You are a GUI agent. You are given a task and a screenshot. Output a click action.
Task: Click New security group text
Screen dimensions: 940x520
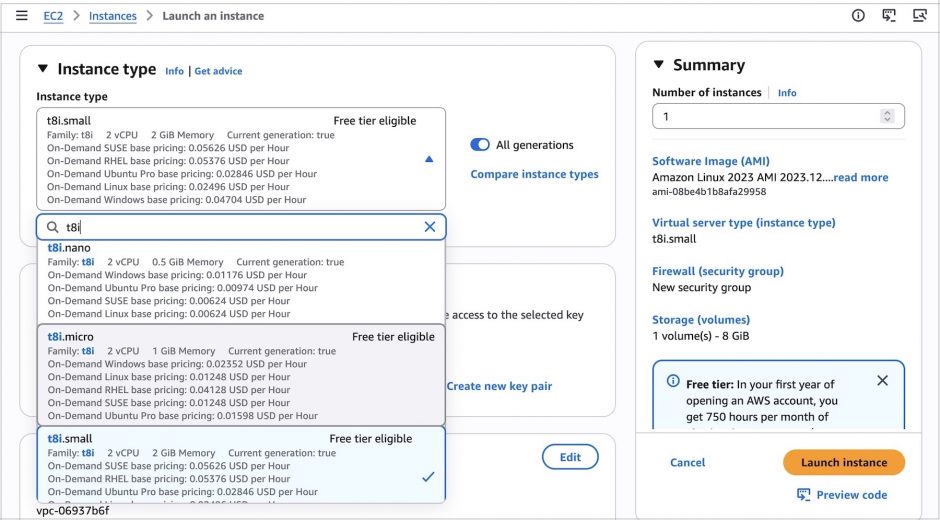point(701,287)
